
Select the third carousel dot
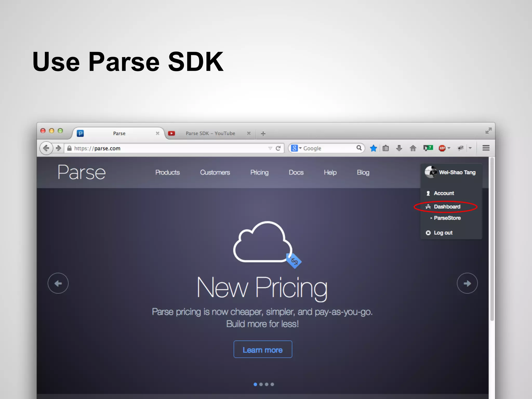(x=267, y=384)
